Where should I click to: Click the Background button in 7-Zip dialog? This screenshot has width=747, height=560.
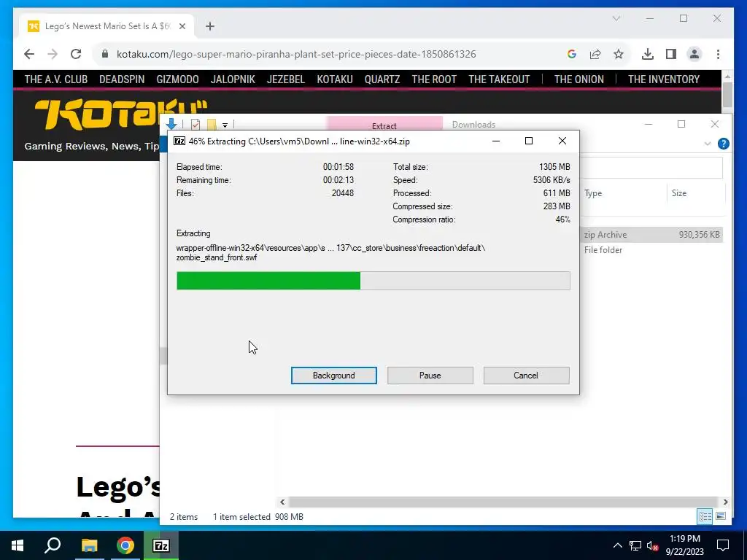tap(333, 376)
